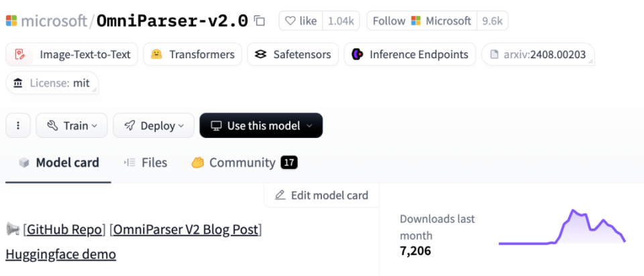Click the License: mit tag
The height and width of the screenshot is (276, 644).
52,83
